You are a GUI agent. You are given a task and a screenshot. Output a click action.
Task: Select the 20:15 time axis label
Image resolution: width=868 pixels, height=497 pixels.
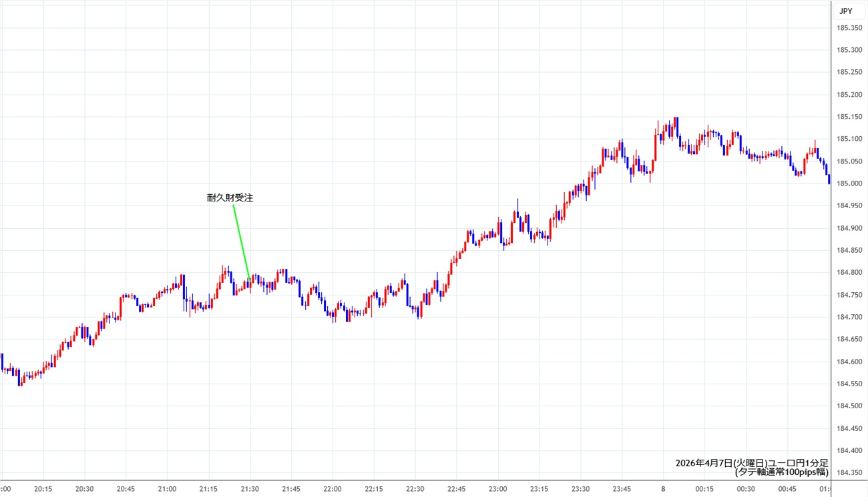click(43, 489)
